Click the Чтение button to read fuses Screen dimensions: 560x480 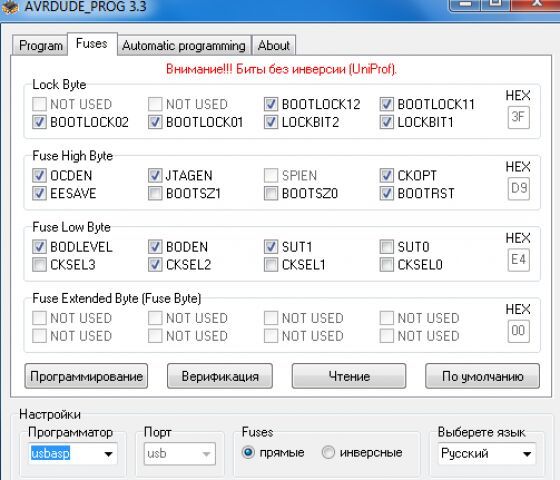349,376
